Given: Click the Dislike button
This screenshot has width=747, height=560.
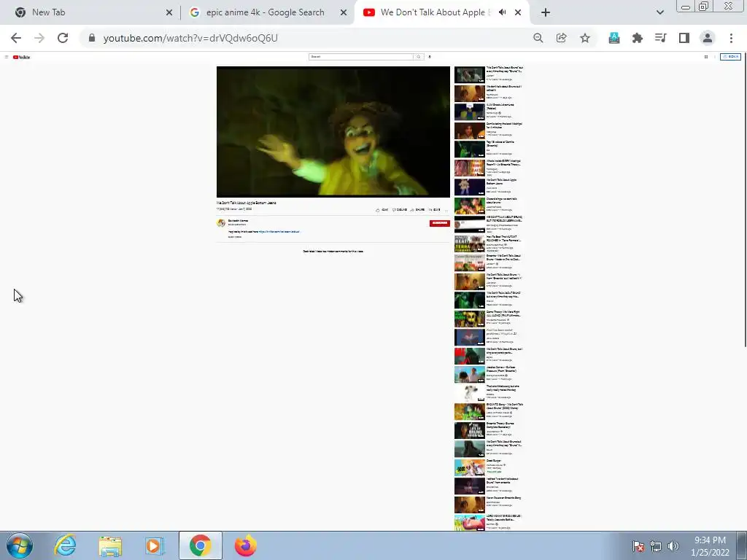Looking at the screenshot, I should tap(400, 209).
